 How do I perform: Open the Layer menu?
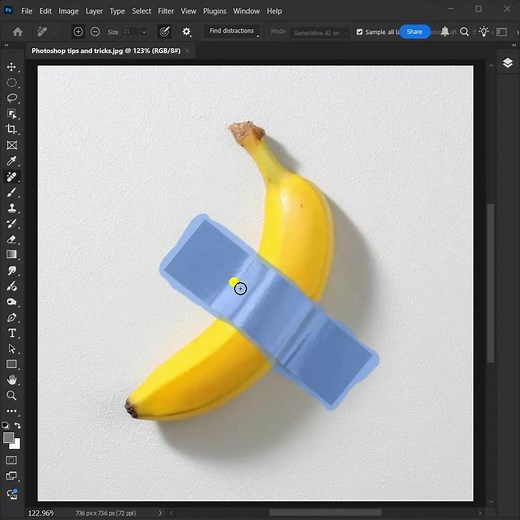(94, 11)
